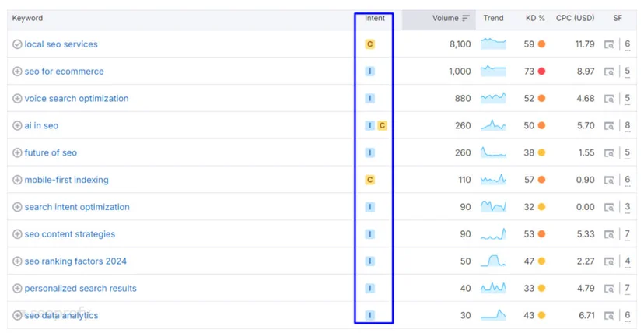Click Commercial badge for mobile-first indexing
Screen dimensions: 644x333
369,180
